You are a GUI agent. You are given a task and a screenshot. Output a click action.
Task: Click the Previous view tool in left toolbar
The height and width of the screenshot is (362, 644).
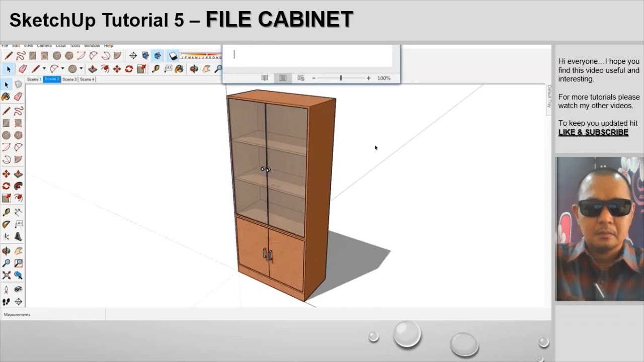click(x=18, y=275)
